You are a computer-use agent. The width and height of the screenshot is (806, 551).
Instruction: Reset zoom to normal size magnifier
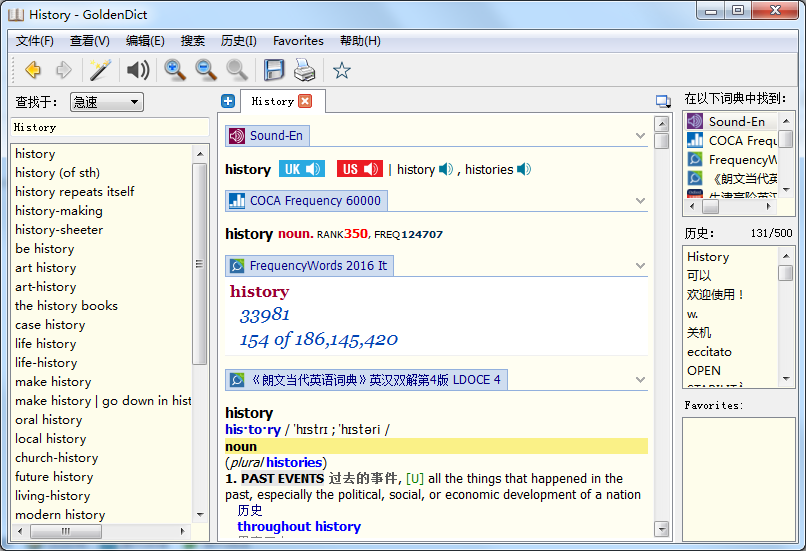237,70
